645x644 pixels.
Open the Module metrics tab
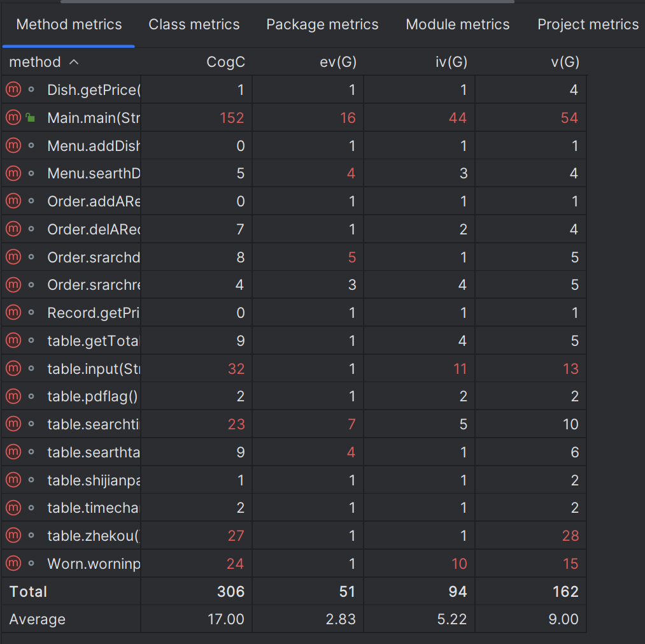(x=457, y=24)
